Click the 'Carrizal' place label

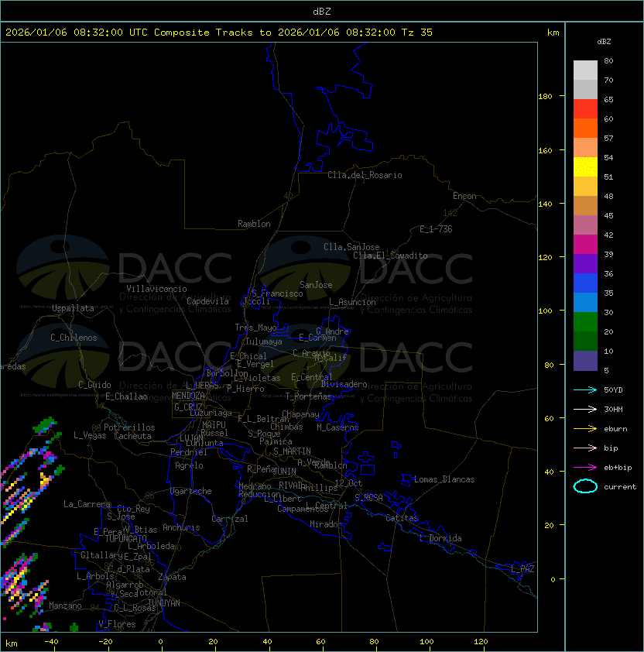(x=230, y=519)
